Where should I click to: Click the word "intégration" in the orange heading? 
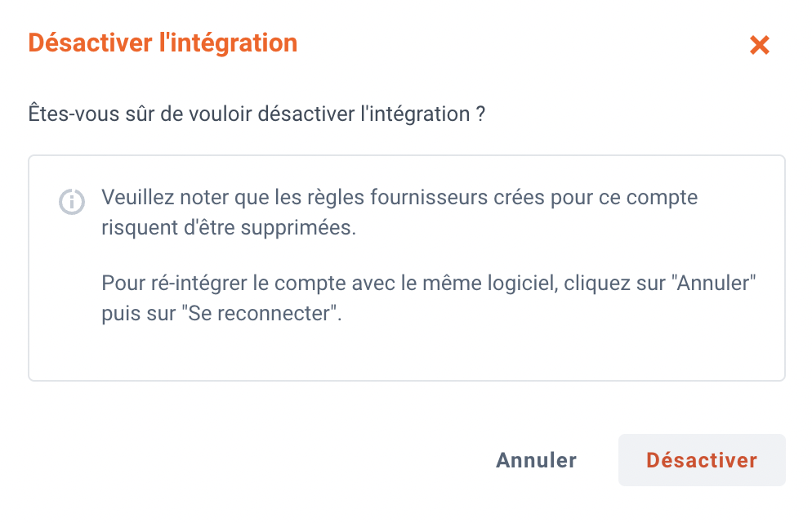point(233,43)
